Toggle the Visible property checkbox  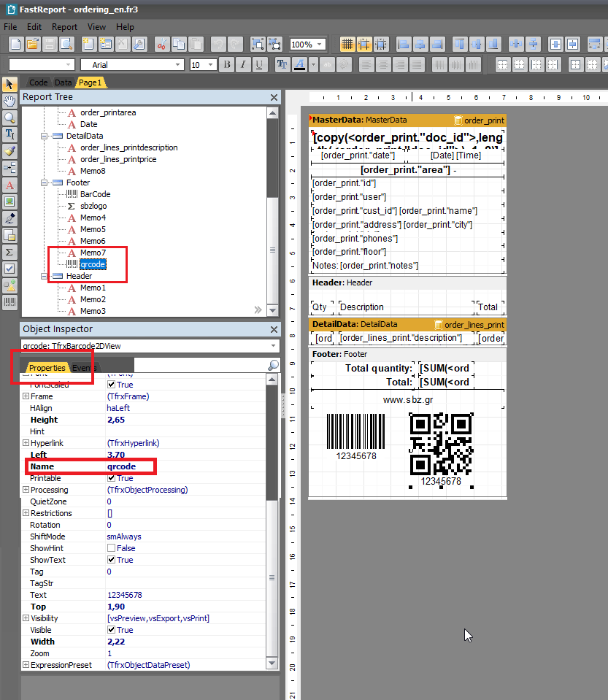pyautogui.click(x=112, y=630)
